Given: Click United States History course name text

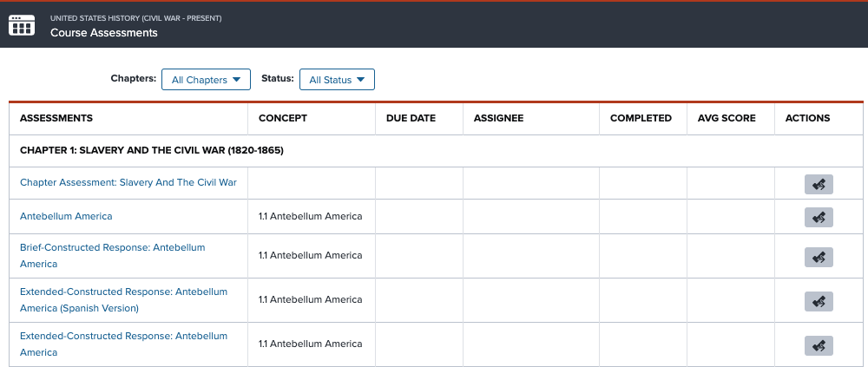Looking at the screenshot, I should (x=136, y=18).
